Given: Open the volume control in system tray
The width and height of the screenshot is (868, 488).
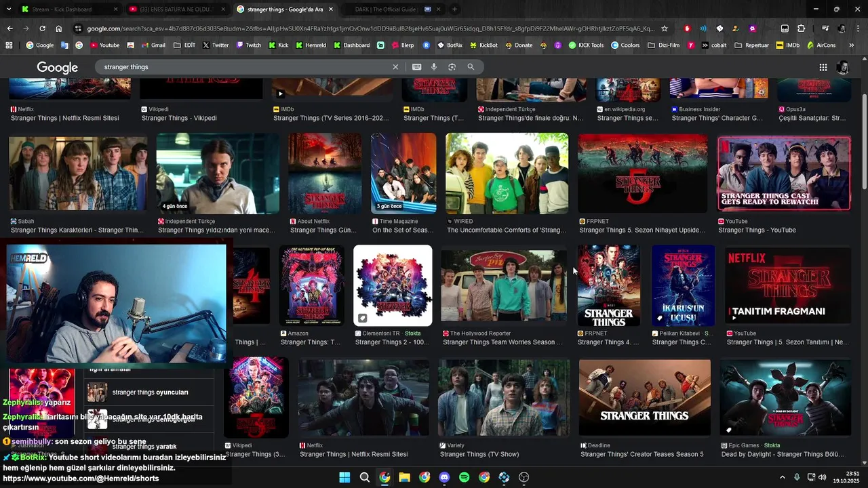Looking at the screenshot, I should pos(823,477).
